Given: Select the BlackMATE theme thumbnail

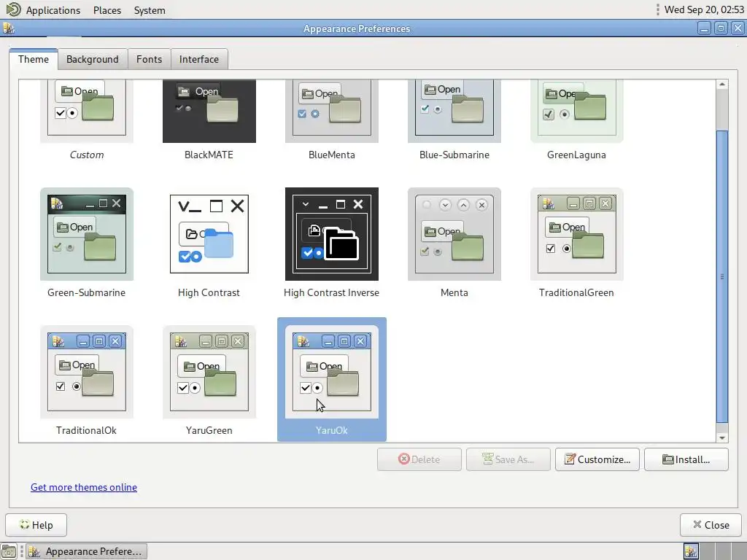Looking at the screenshot, I should click(209, 111).
